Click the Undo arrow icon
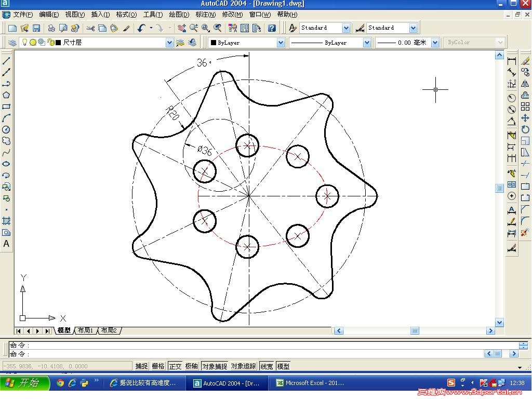532x399 pixels. coord(141,28)
